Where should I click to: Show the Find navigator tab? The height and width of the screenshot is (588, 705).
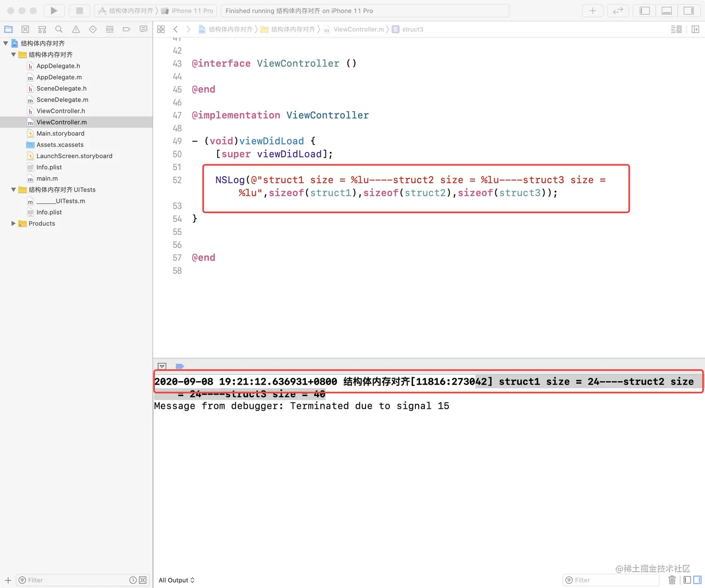coord(59,29)
